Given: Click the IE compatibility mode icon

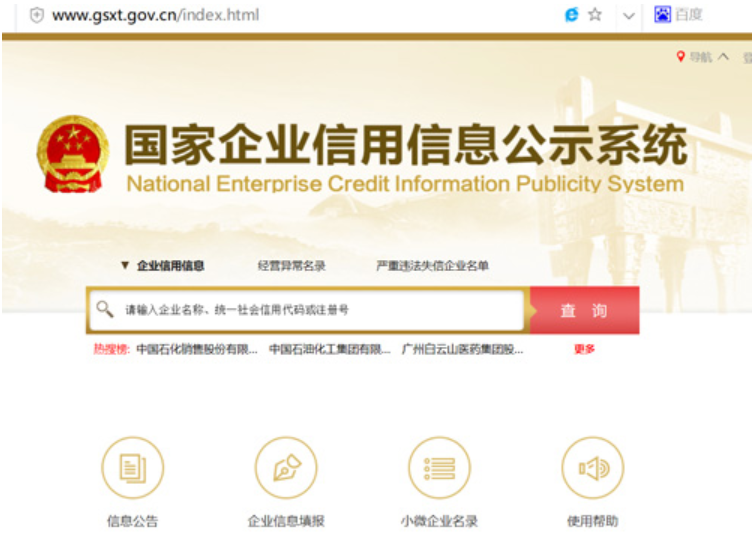Looking at the screenshot, I should [572, 15].
